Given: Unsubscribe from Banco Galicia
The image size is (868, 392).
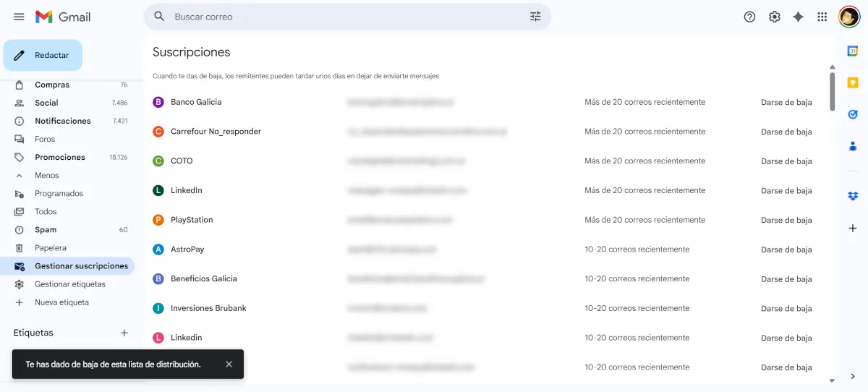Looking at the screenshot, I should click(x=786, y=103).
